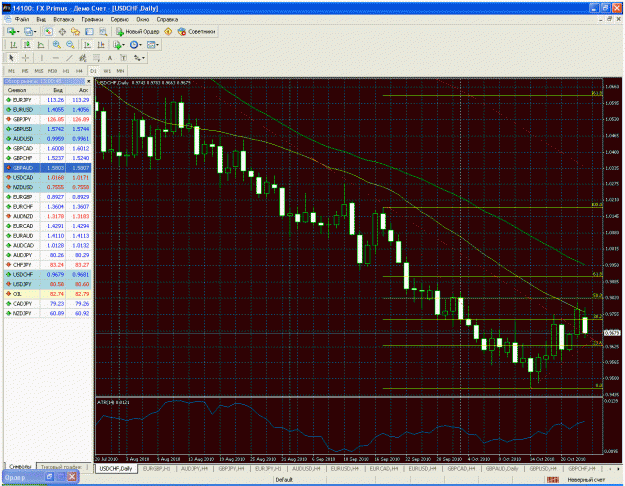The height and width of the screenshot is (486, 625).
Task: Select the vertical line drawing tool
Action: point(41,58)
